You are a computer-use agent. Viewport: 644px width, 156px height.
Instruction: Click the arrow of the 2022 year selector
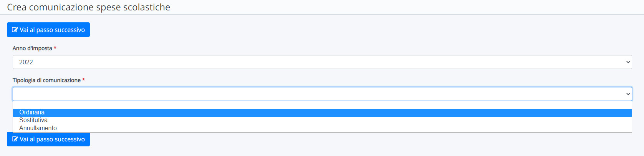point(628,62)
